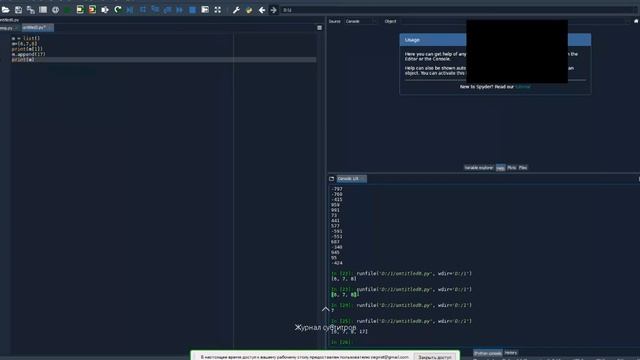Re-run the last script icon
The width and height of the screenshot is (640, 360).
click(118, 9)
